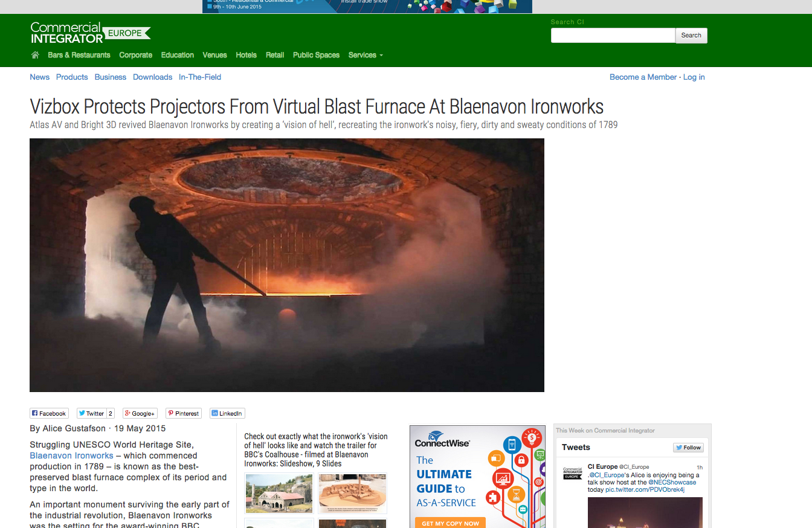Image resolution: width=812 pixels, height=528 pixels.
Task: Go to Business page
Action: coord(111,77)
